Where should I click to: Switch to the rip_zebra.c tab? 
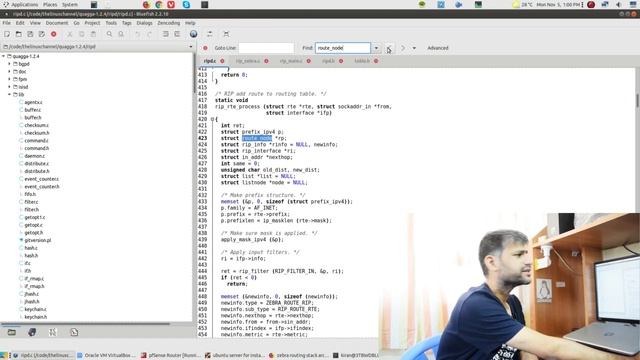coord(248,61)
